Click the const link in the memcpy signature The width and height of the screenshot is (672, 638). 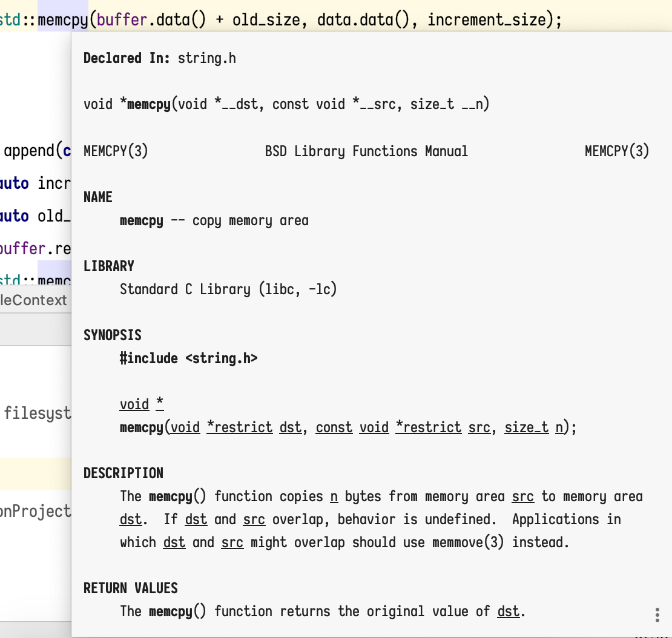(x=334, y=427)
